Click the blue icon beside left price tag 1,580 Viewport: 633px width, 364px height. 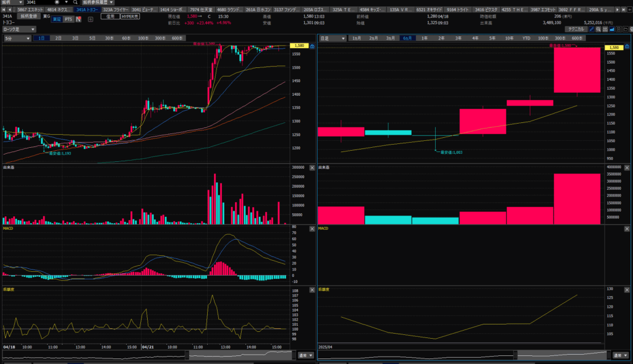(312, 46)
